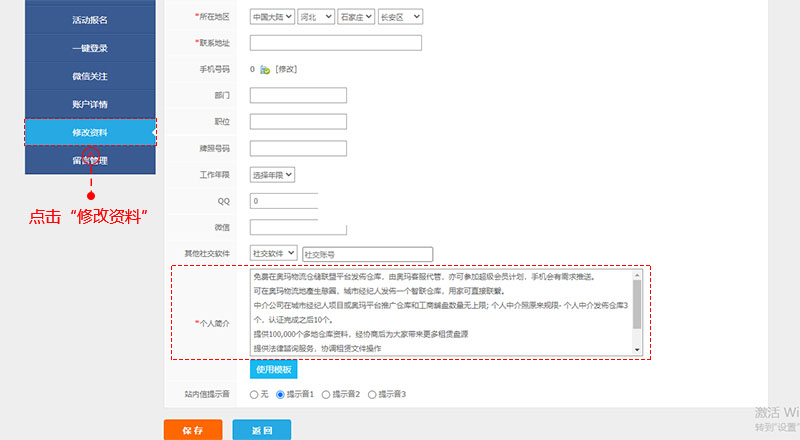800x440 pixels.
Task: Go to 账户详情 in the sidebar
Action: click(x=90, y=104)
